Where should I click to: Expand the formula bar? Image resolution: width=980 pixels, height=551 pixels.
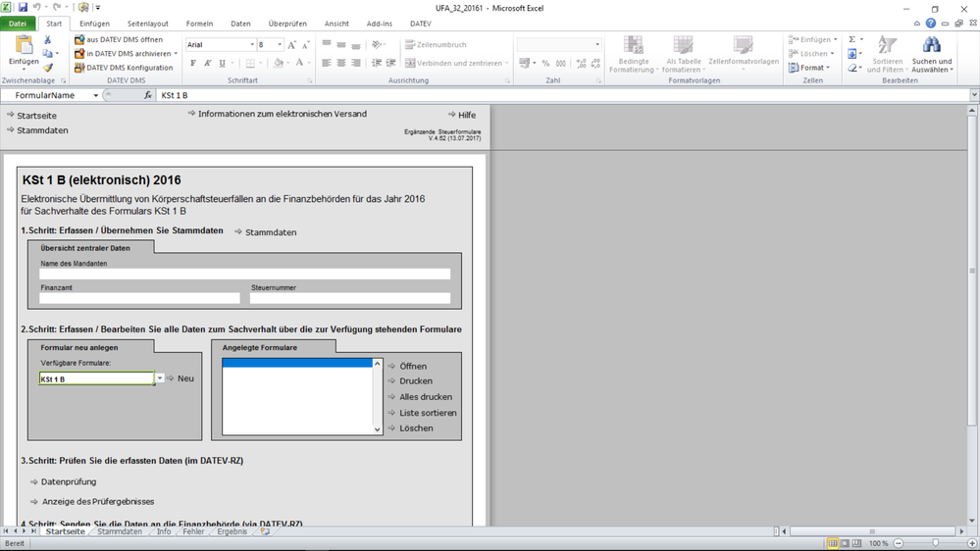point(974,95)
